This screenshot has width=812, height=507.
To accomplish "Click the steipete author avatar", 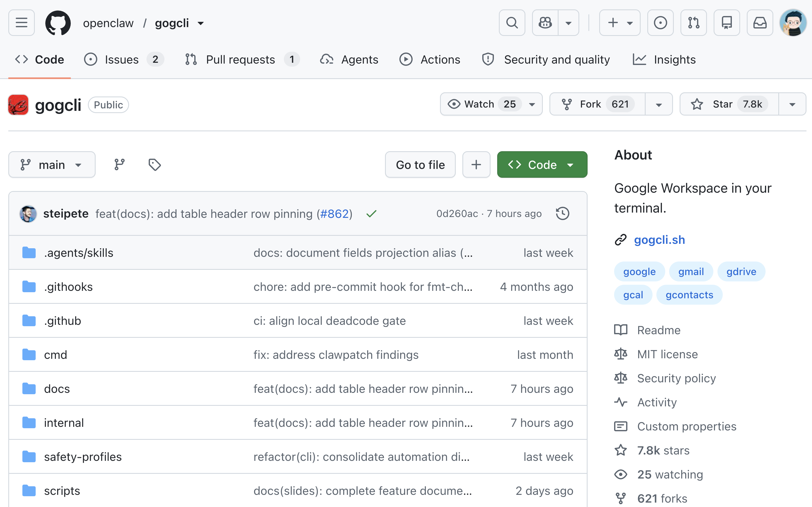I will (28, 214).
